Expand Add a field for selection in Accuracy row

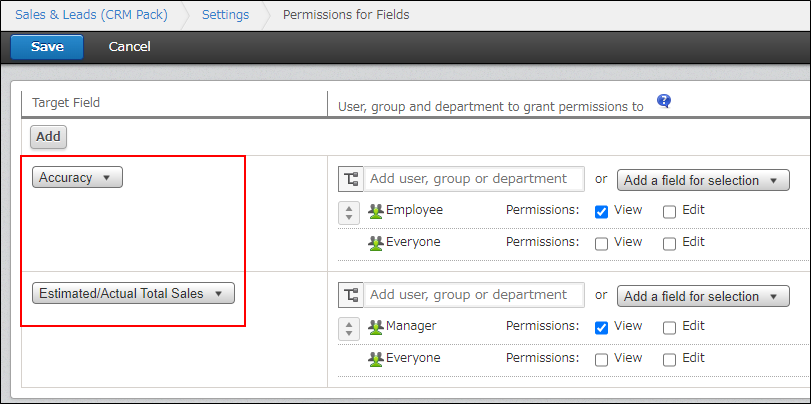pos(703,181)
